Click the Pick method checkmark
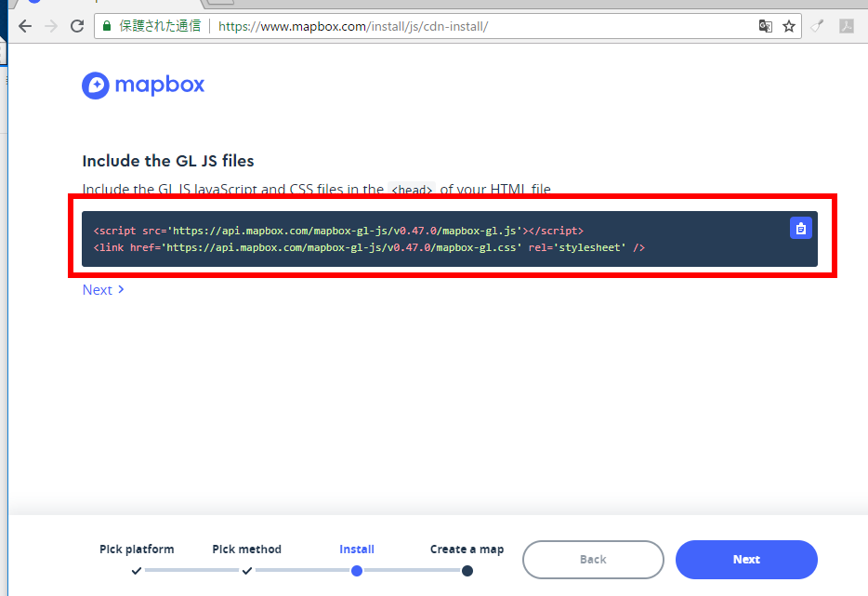This screenshot has height=596, width=868. coord(247,571)
